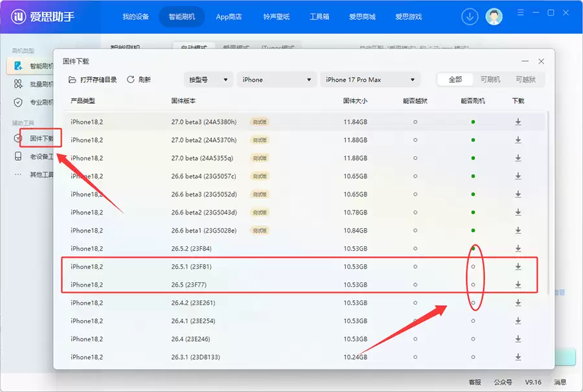Open the user avatar profile
Viewport: 583px width, 392px height.
pyautogui.click(x=494, y=17)
